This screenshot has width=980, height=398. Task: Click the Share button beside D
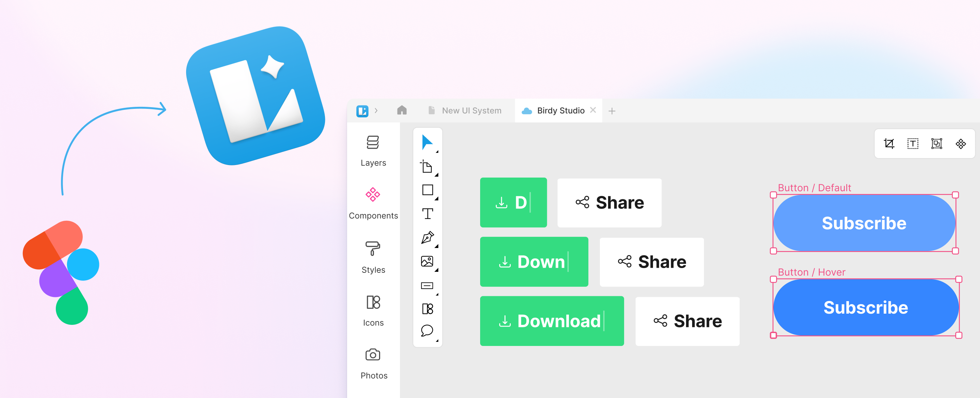coord(609,202)
